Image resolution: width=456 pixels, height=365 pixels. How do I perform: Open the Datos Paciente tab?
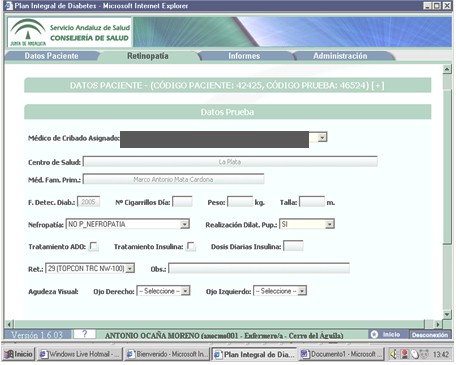pos(52,56)
